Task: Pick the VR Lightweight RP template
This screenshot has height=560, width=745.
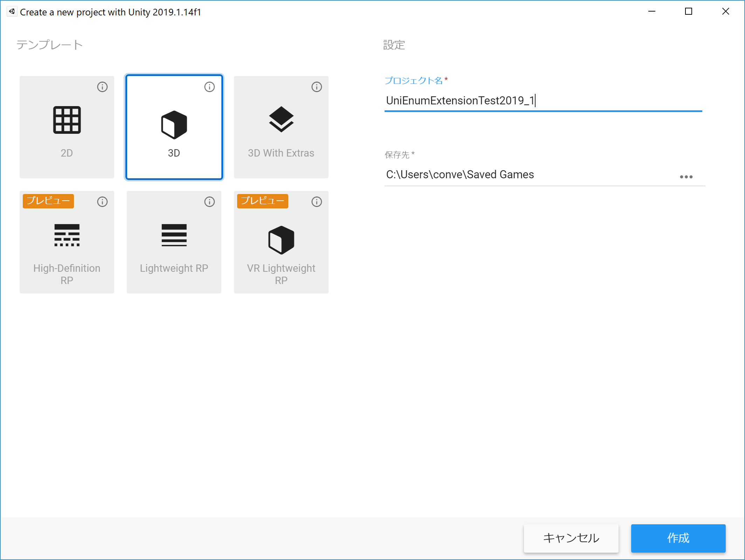Action: [281, 242]
